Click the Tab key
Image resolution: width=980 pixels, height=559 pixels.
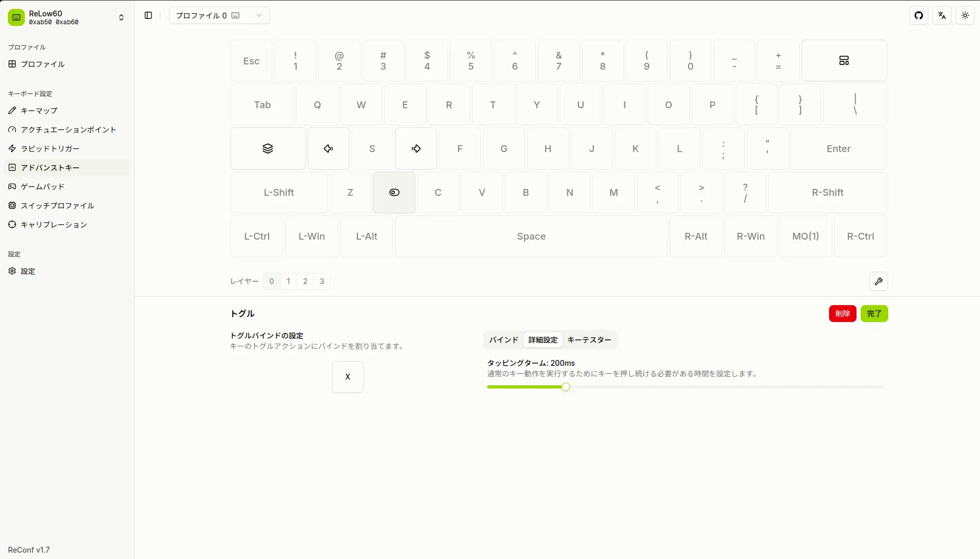point(262,105)
